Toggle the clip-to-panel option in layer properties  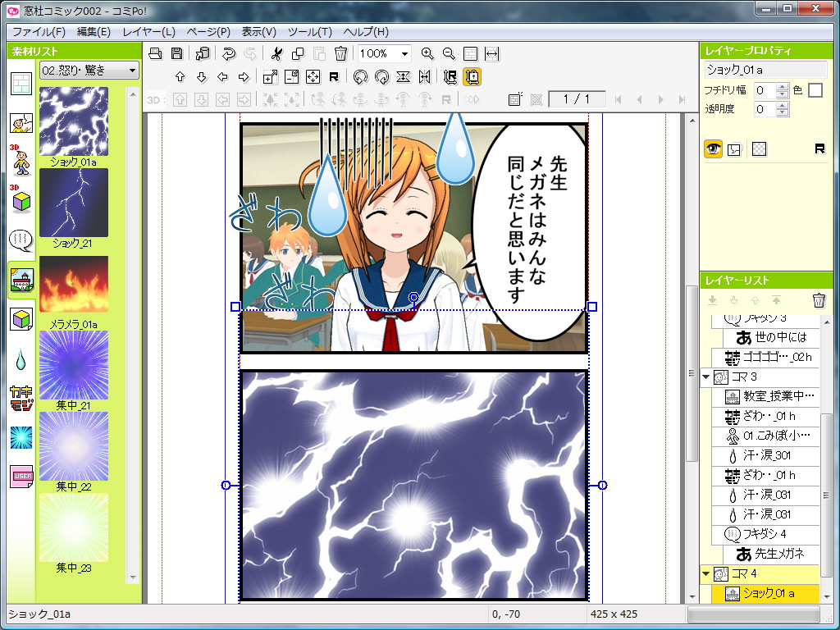pyautogui.click(x=734, y=149)
